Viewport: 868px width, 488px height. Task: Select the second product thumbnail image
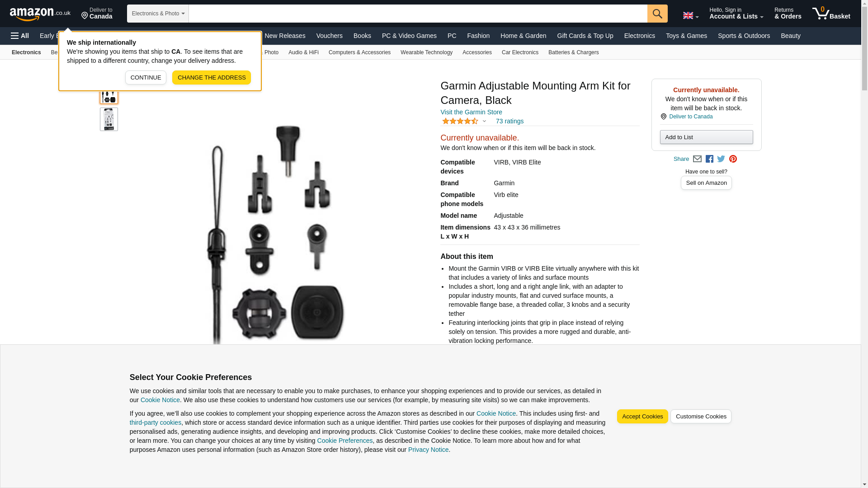(109, 119)
